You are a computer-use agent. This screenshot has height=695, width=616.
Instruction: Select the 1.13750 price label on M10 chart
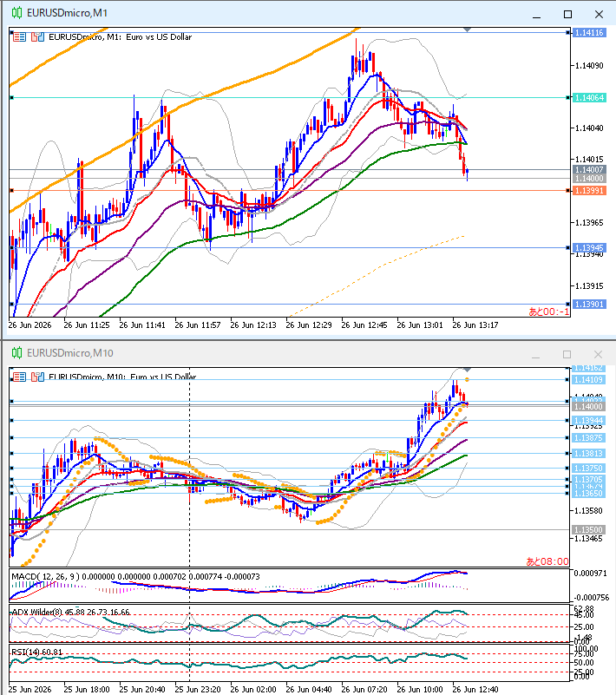tap(588, 468)
